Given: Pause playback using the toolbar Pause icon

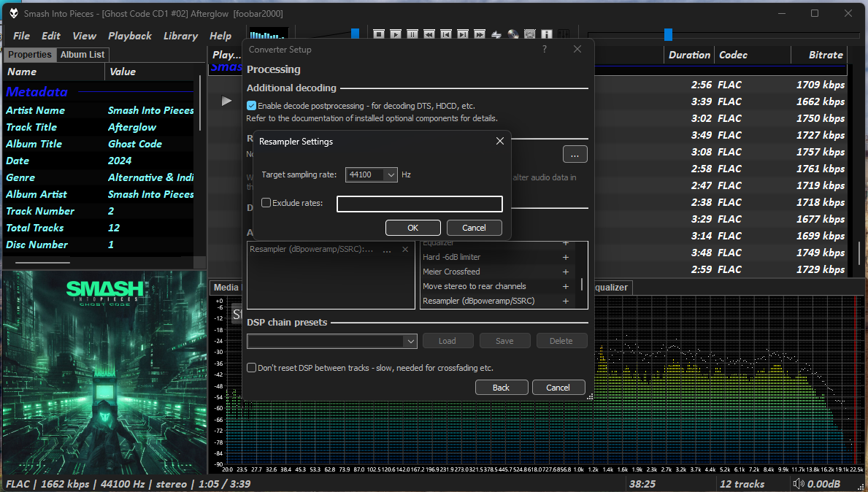Looking at the screenshot, I should 412,34.
